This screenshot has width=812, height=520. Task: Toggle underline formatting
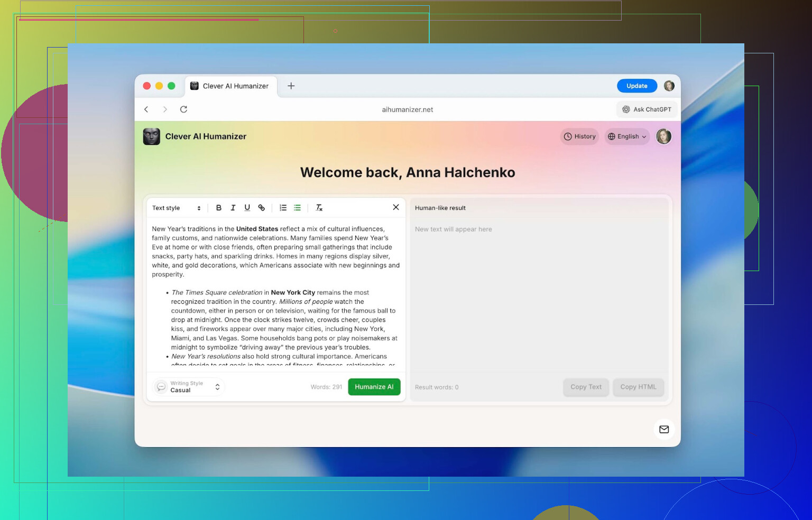(x=247, y=208)
